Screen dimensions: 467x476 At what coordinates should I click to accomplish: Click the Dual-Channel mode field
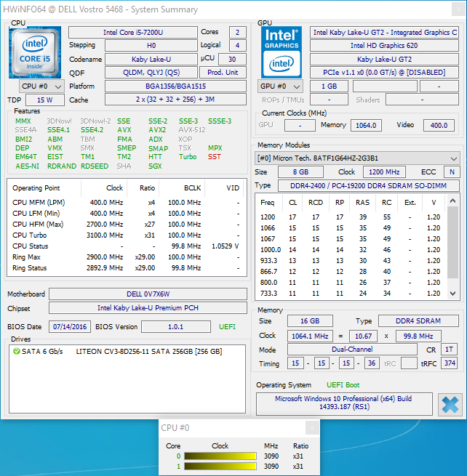pyautogui.click(x=352, y=350)
